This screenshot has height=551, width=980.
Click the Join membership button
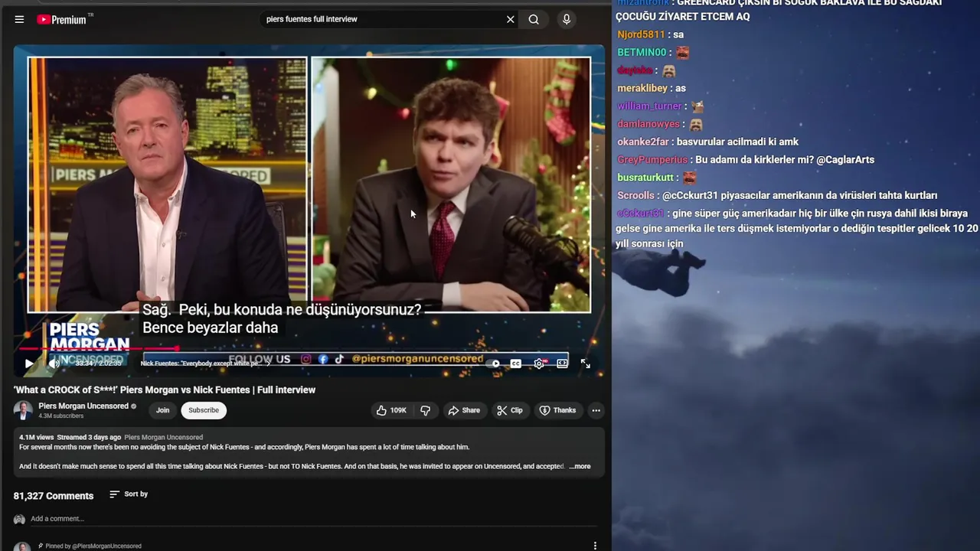point(163,410)
